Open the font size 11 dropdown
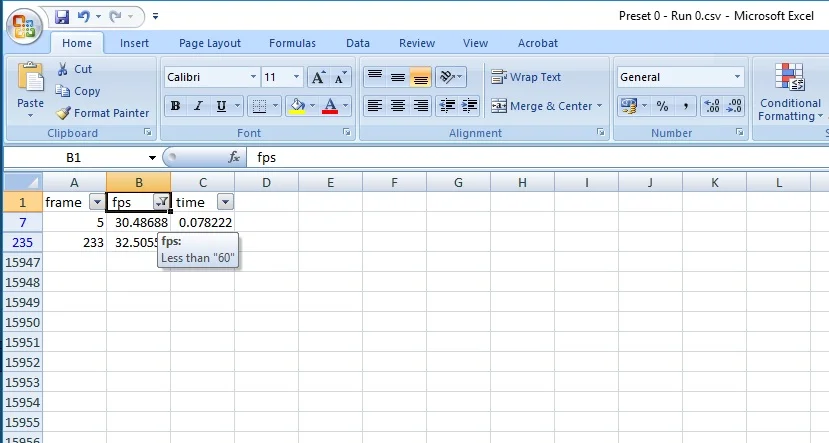 pyautogui.click(x=296, y=77)
